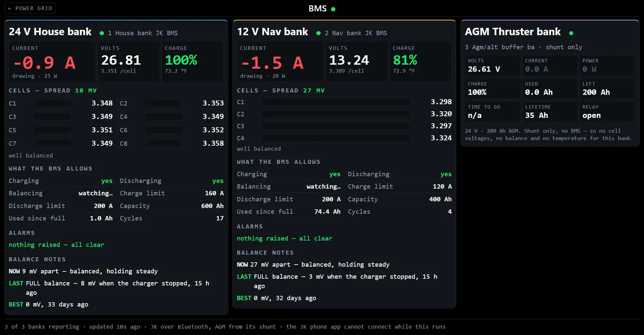Click Nav bank Charge limit 120 A

[400, 187]
